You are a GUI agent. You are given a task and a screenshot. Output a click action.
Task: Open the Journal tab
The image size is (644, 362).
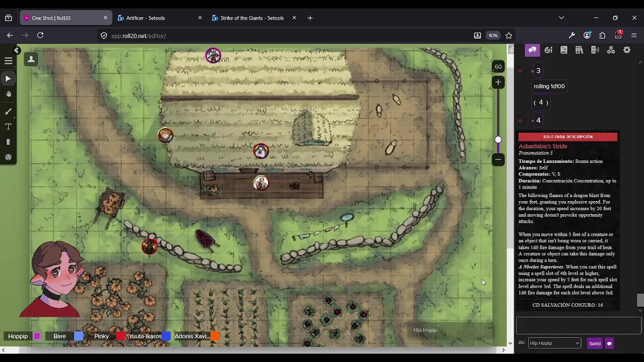point(564,50)
